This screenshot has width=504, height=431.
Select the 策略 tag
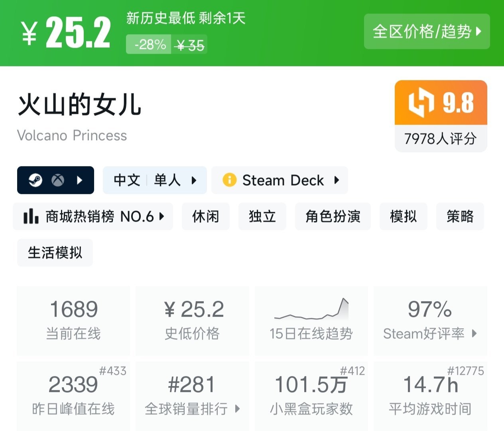pyautogui.click(x=460, y=216)
